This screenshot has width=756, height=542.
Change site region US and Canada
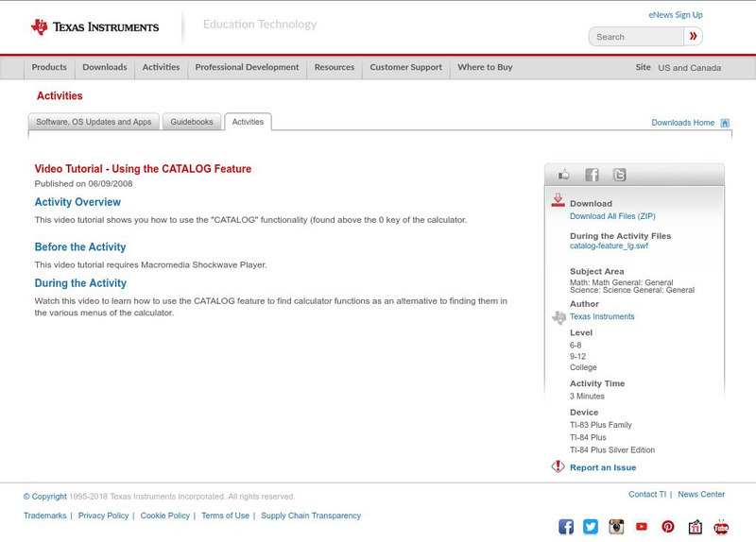coord(690,68)
